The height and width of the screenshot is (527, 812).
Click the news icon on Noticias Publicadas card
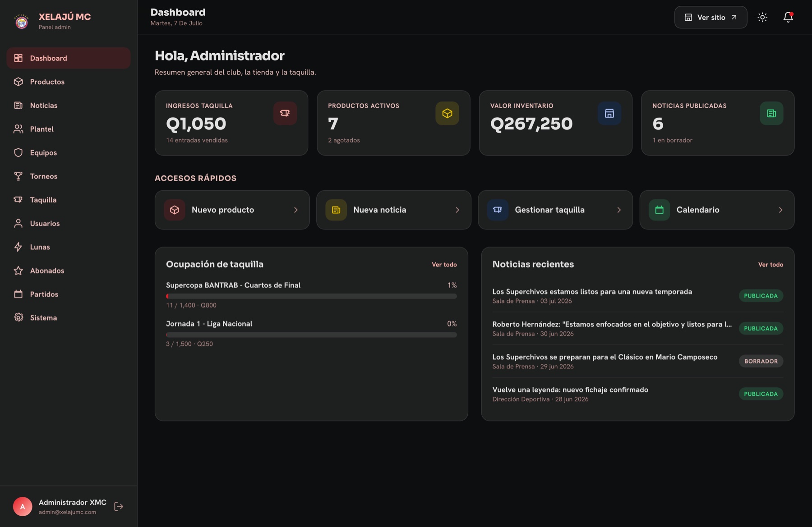click(771, 113)
